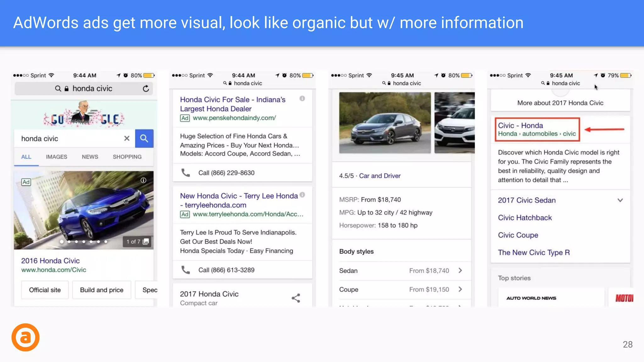
Task: Open the Car and Driver rating link
Action: click(380, 176)
